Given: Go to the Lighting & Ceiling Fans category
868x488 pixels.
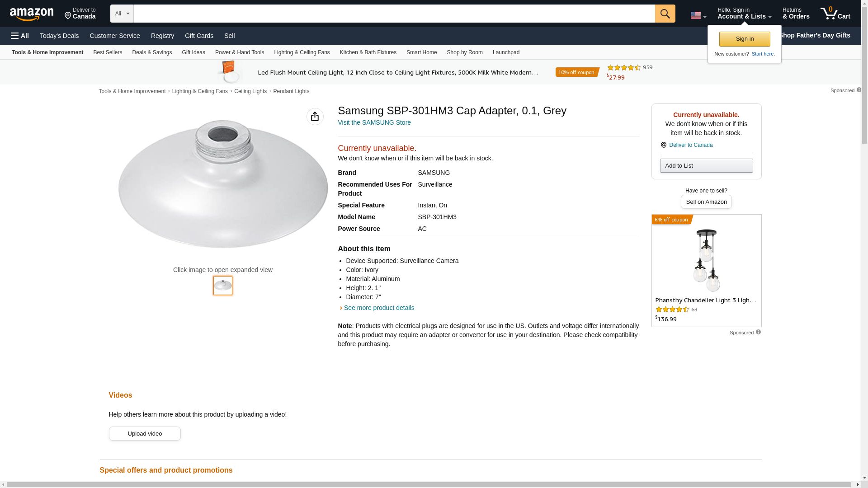Looking at the screenshot, I should click(302, 52).
